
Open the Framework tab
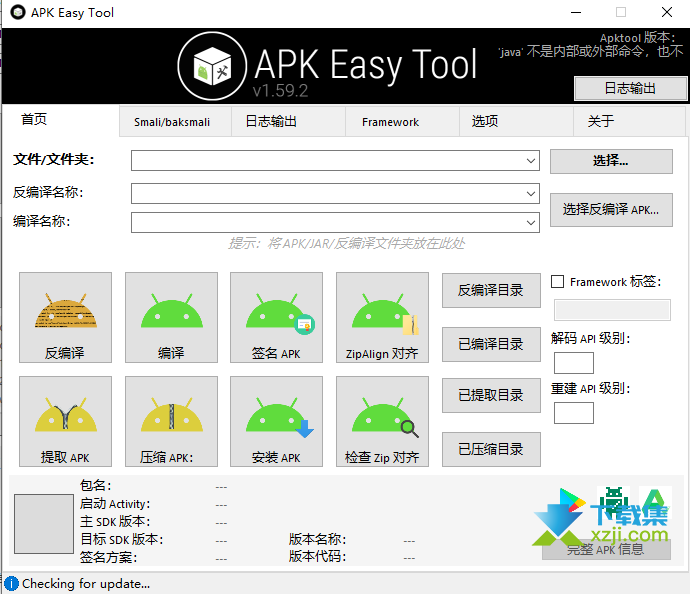click(x=402, y=121)
